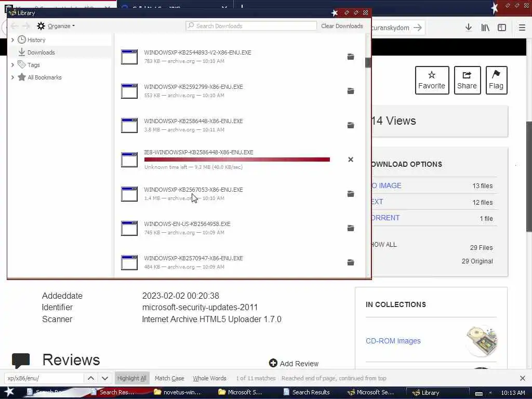Toggle browser sidebar icon
The image size is (532, 399).
click(x=502, y=28)
